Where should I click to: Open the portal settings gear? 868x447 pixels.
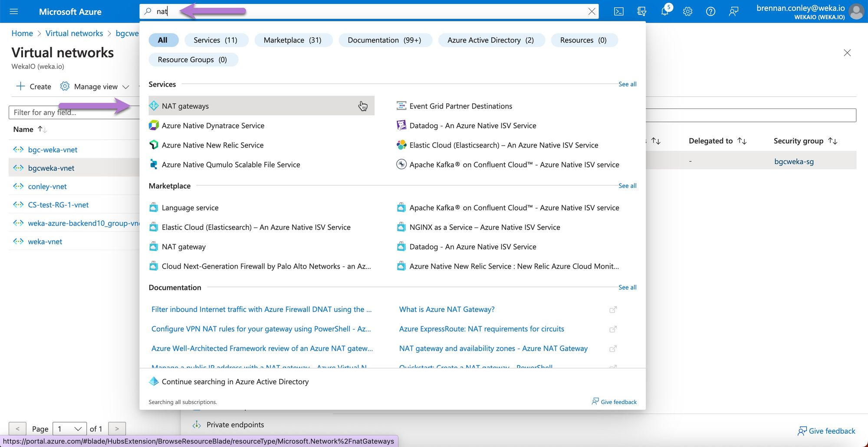[x=687, y=12]
